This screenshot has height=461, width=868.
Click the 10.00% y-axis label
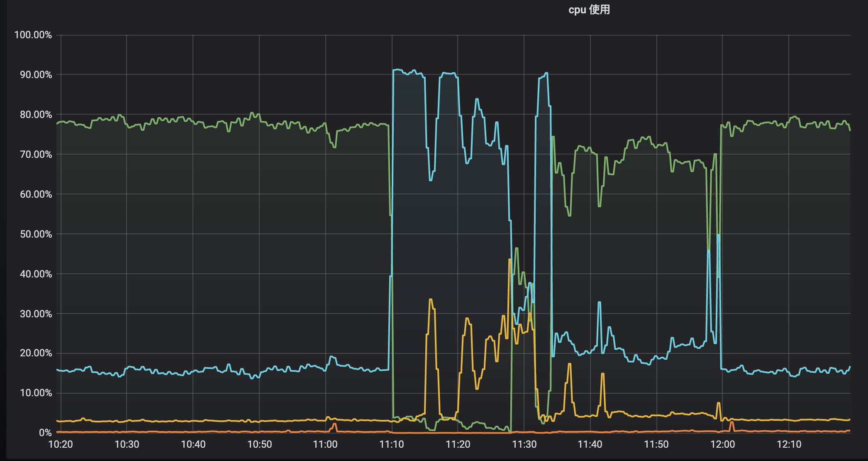36,393
